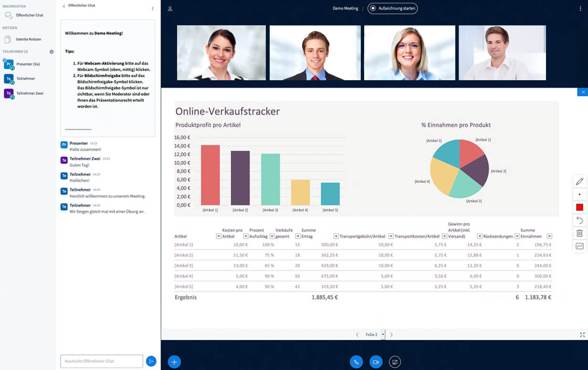Open the actions plus menu

pyautogui.click(x=174, y=361)
